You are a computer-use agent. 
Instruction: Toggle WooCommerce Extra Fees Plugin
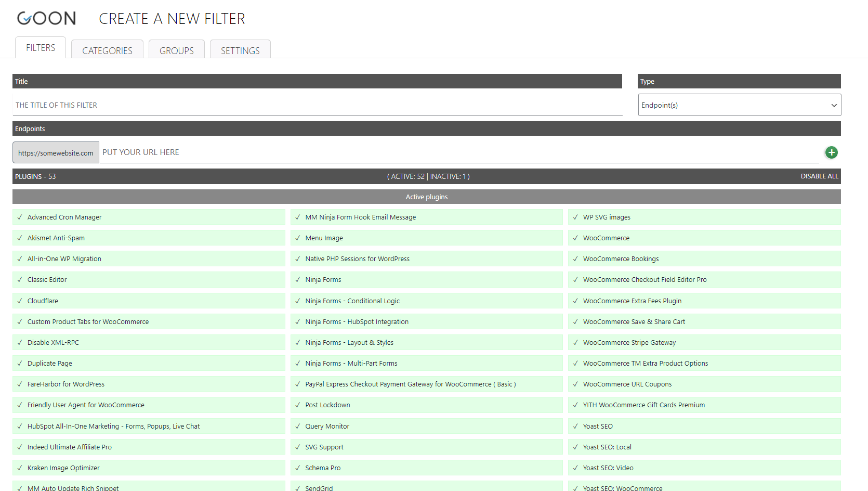(704, 301)
